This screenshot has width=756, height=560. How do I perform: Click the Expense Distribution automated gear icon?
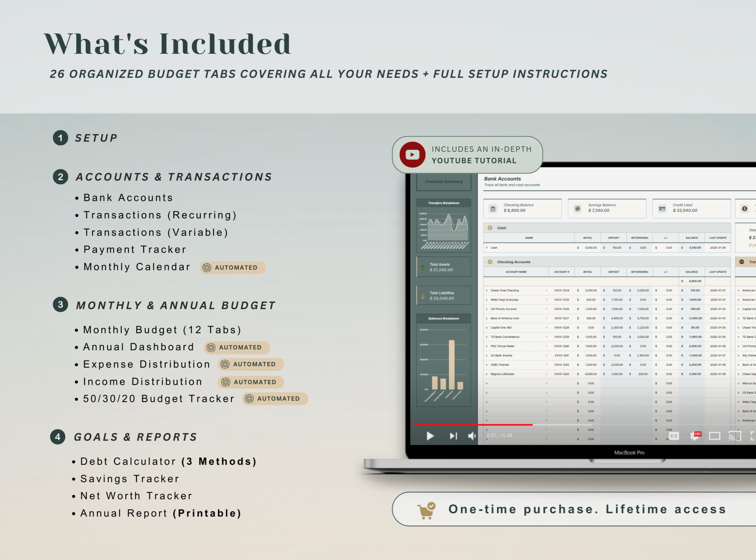coord(225,364)
